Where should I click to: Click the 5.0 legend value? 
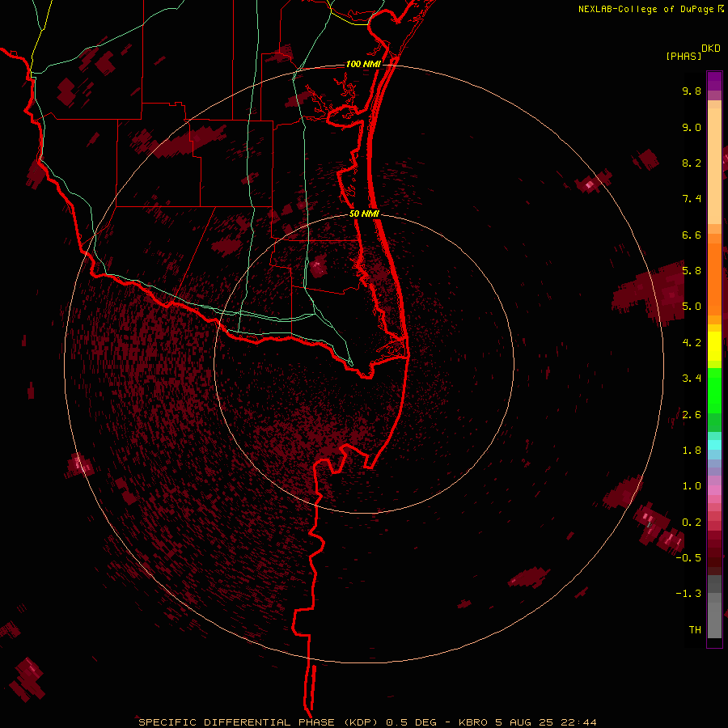pyautogui.click(x=692, y=307)
